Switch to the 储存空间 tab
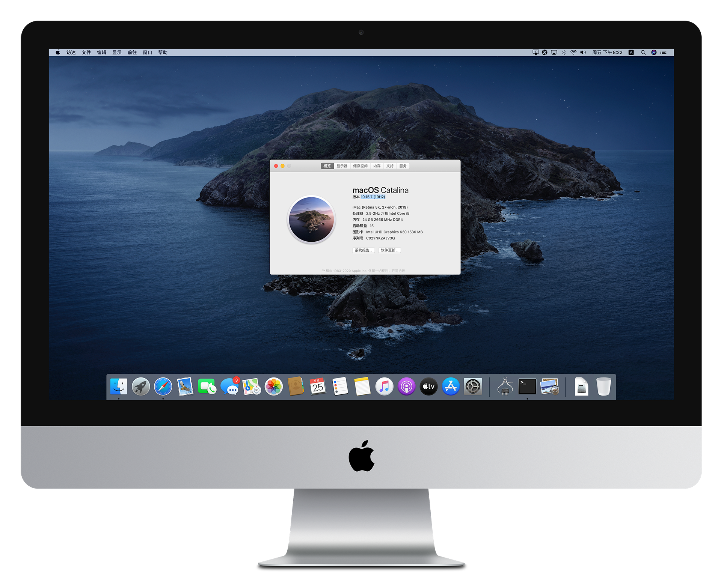 pyautogui.click(x=360, y=166)
